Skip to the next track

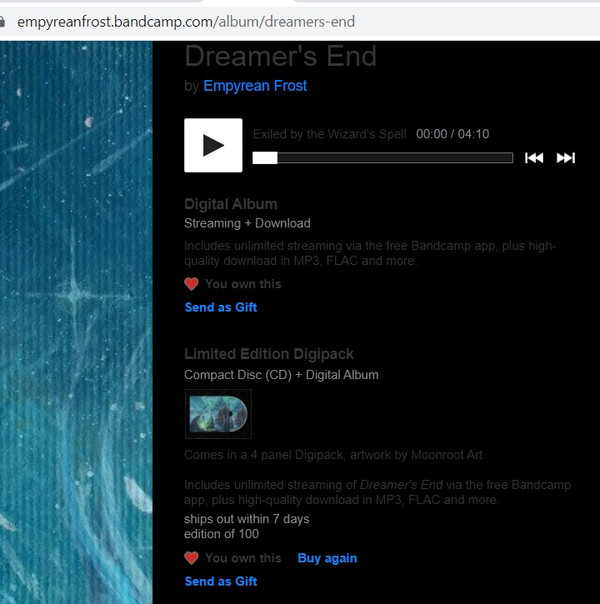pos(566,158)
